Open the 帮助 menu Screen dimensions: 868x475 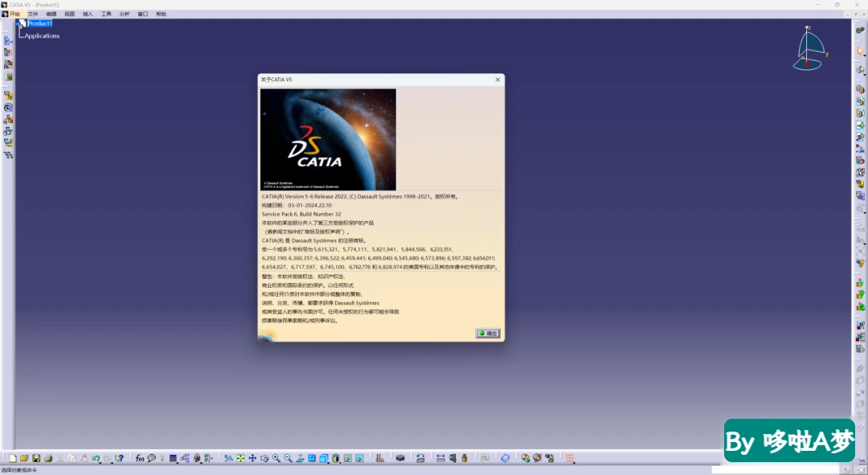(161, 14)
